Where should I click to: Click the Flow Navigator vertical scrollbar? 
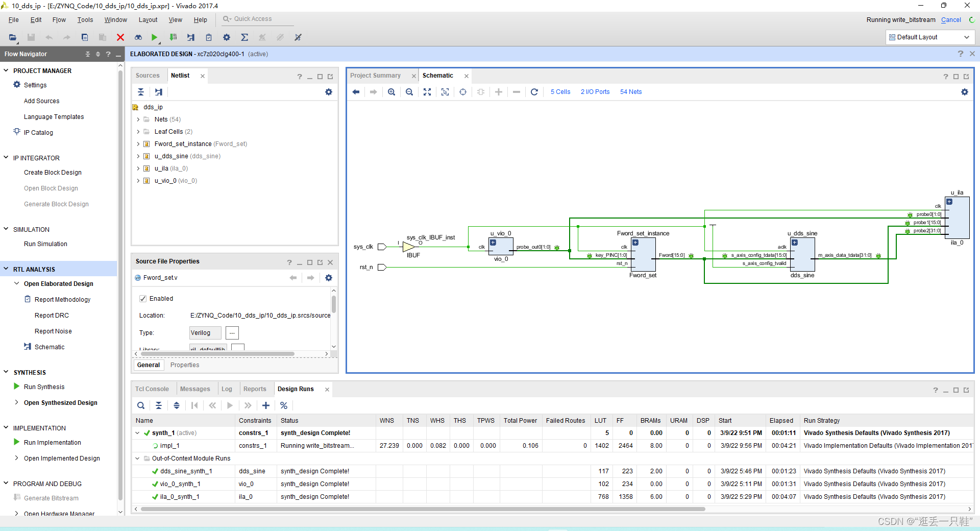[x=120, y=286]
